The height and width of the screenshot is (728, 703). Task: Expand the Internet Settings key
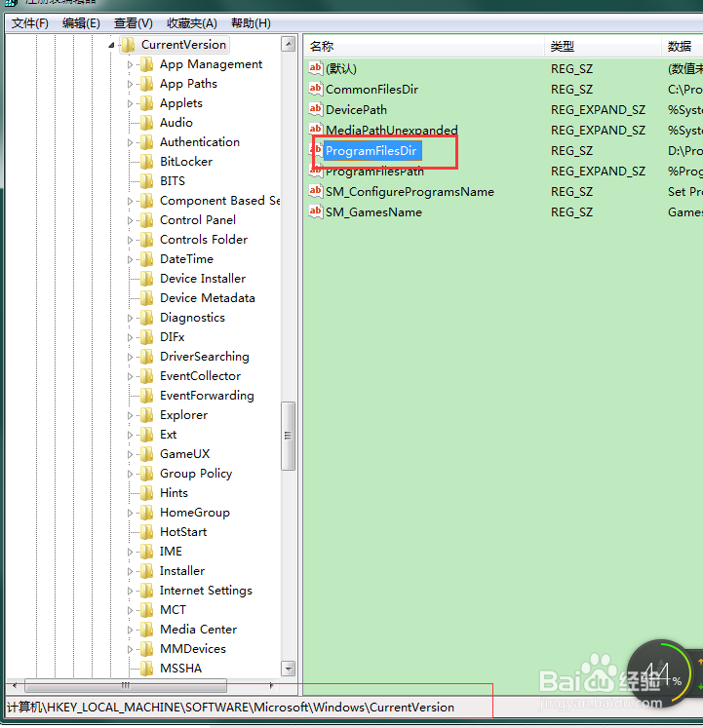(130, 591)
